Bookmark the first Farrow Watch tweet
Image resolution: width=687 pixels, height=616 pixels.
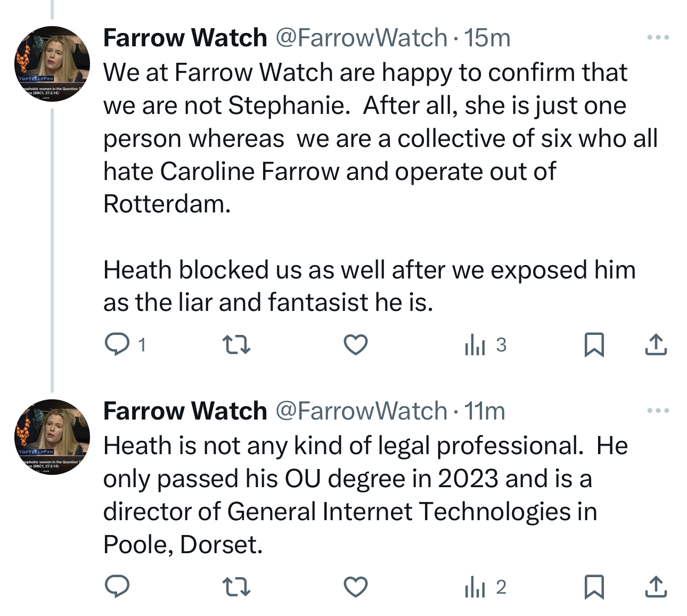tap(594, 344)
